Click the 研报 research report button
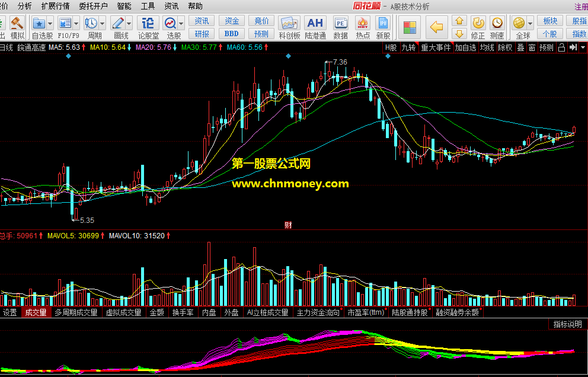Viewport: 588px width, 377px height. (202, 34)
